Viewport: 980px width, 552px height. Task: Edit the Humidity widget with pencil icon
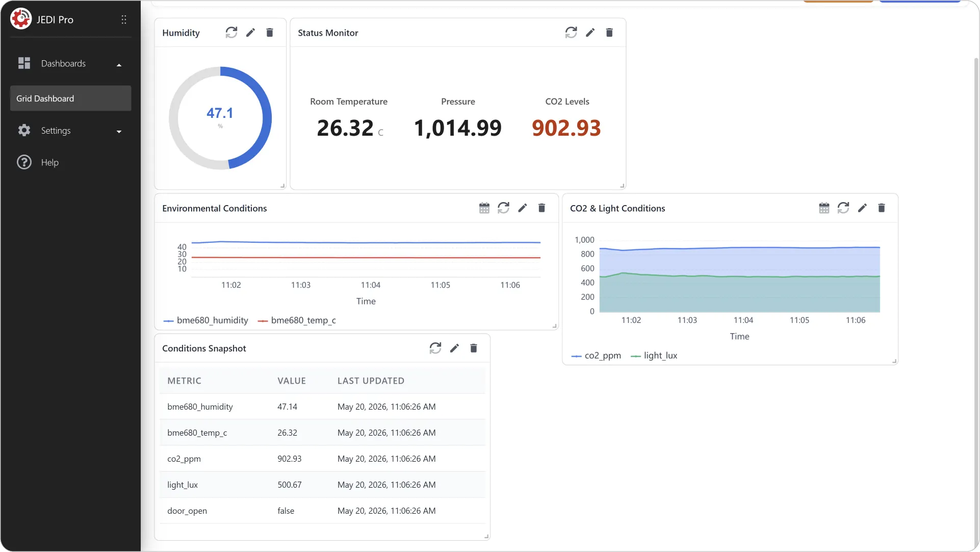coord(250,33)
